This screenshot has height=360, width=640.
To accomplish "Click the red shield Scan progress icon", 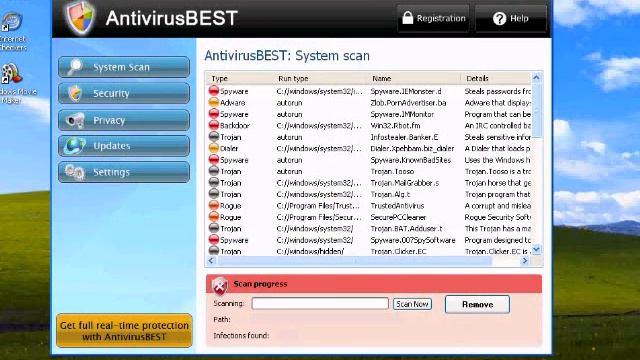I will tap(220, 286).
